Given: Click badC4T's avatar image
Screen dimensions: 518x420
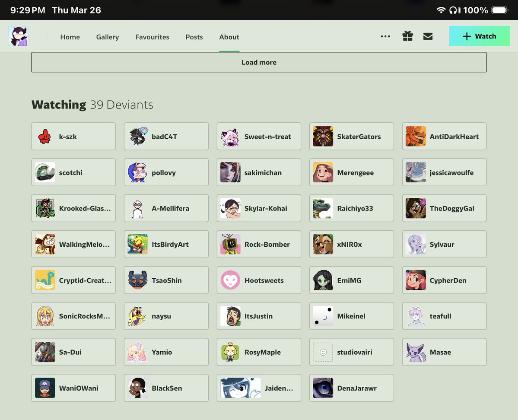Looking at the screenshot, I should (138, 137).
